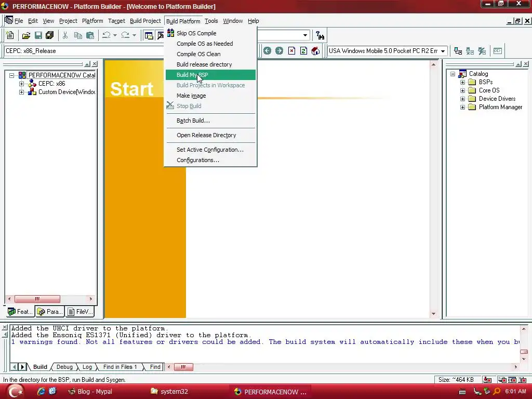This screenshot has height=399, width=532.
Task: Expand the Platform Manager catalog folder
Action: pyautogui.click(x=462, y=107)
